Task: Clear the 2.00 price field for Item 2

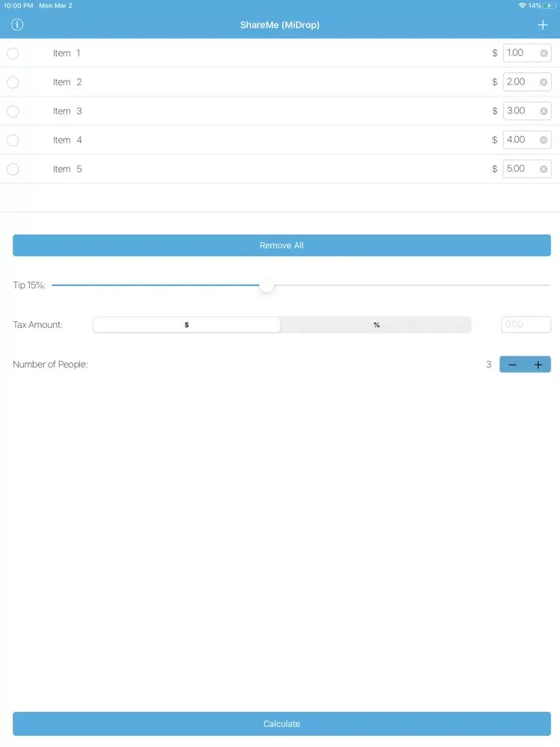Action: pos(544,82)
